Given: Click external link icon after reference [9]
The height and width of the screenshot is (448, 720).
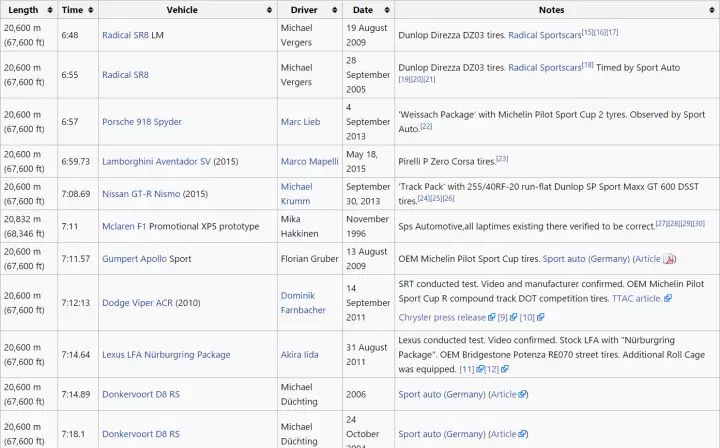Looking at the screenshot, I should (x=513, y=317).
